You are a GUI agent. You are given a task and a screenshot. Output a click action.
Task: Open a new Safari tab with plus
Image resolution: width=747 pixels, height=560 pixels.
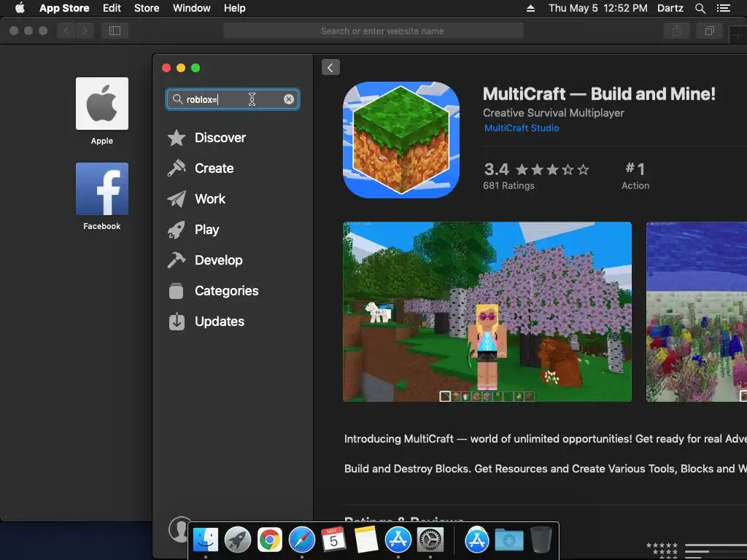click(738, 35)
